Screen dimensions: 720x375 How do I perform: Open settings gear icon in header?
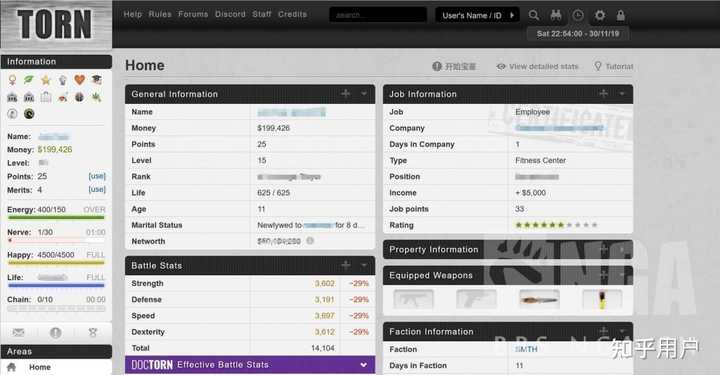point(600,15)
